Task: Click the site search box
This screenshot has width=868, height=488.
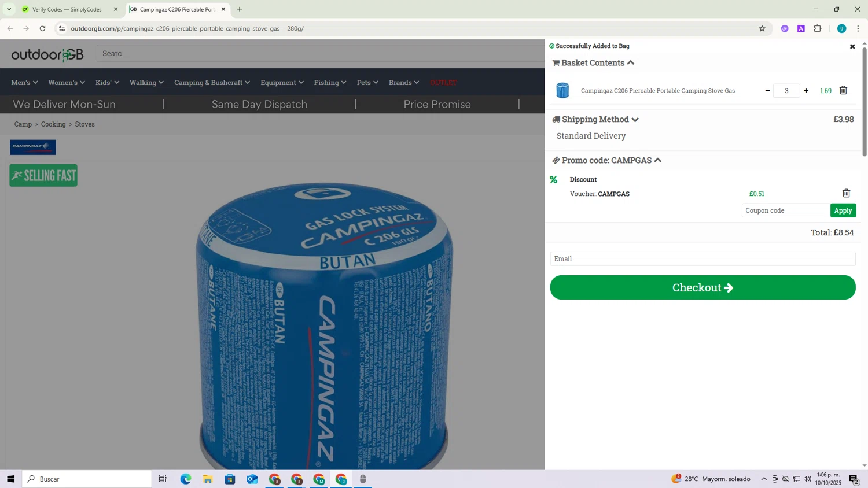Action: [x=320, y=53]
